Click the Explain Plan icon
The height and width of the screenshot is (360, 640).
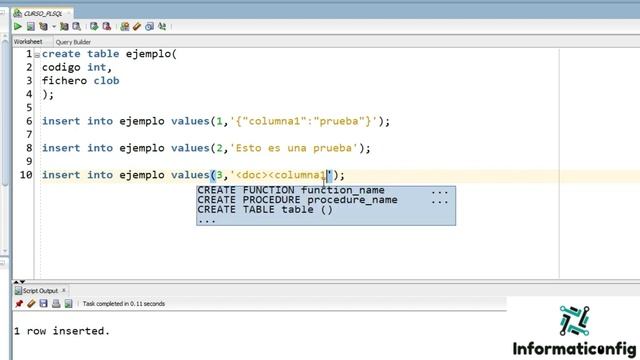click(x=43, y=27)
